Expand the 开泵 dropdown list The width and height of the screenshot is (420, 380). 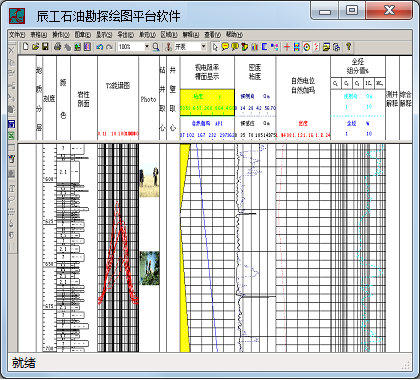point(203,47)
